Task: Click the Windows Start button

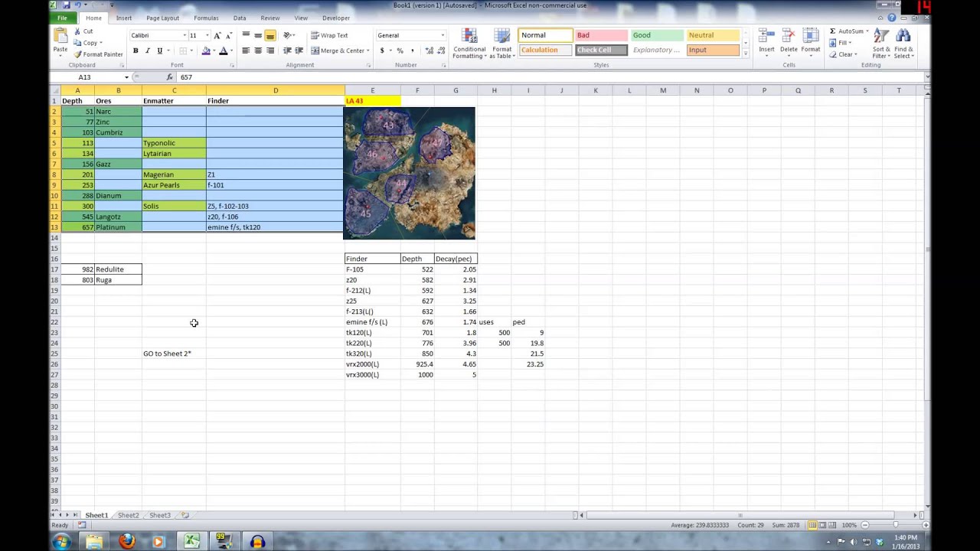Action: coord(61,542)
